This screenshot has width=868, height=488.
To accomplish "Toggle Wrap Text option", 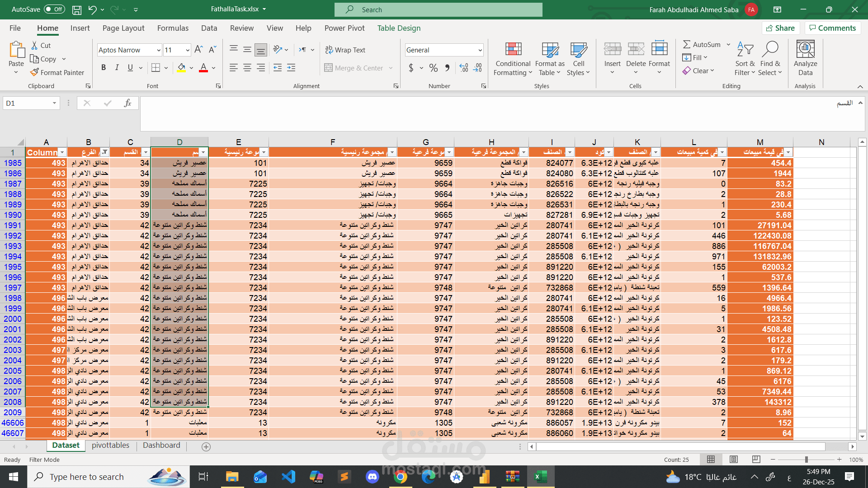I will (x=345, y=50).
